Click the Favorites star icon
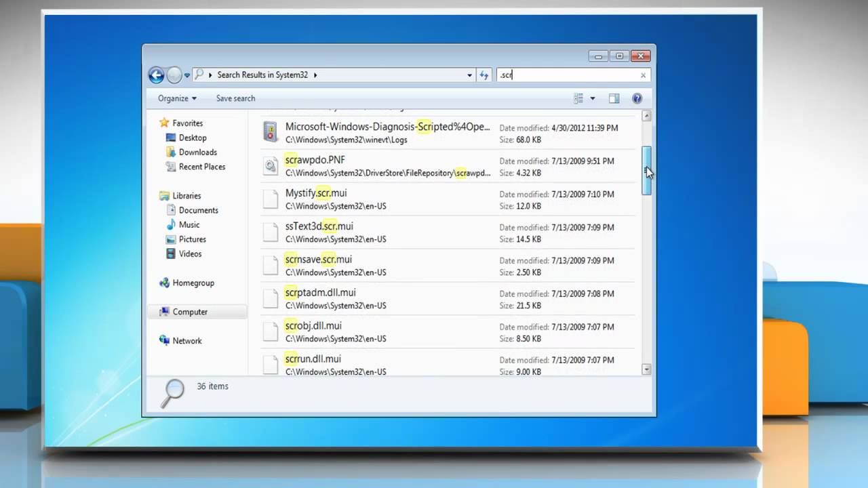This screenshot has height=488, width=868. (x=163, y=123)
